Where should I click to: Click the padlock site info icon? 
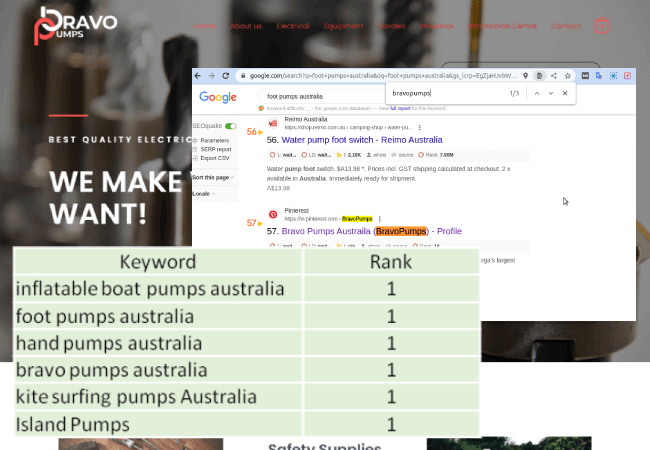pos(243,76)
